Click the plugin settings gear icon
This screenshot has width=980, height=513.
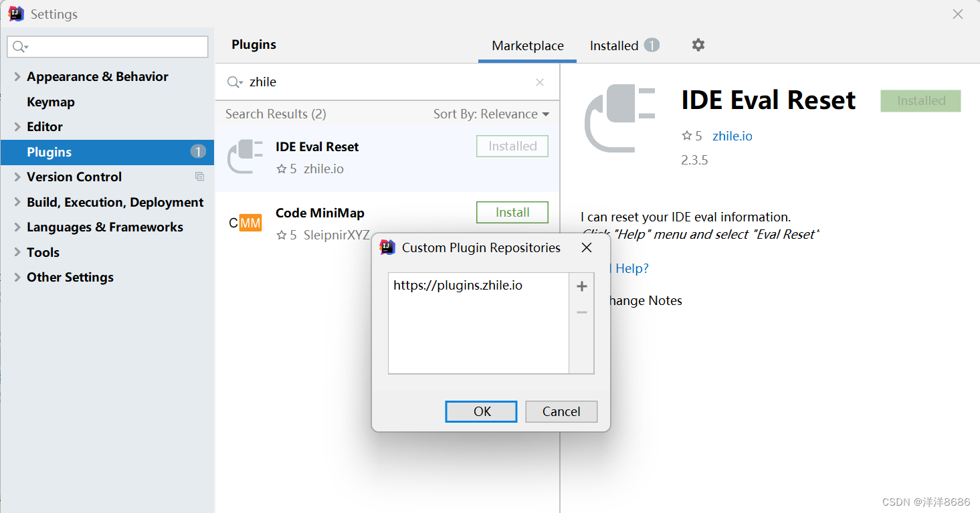coord(698,45)
